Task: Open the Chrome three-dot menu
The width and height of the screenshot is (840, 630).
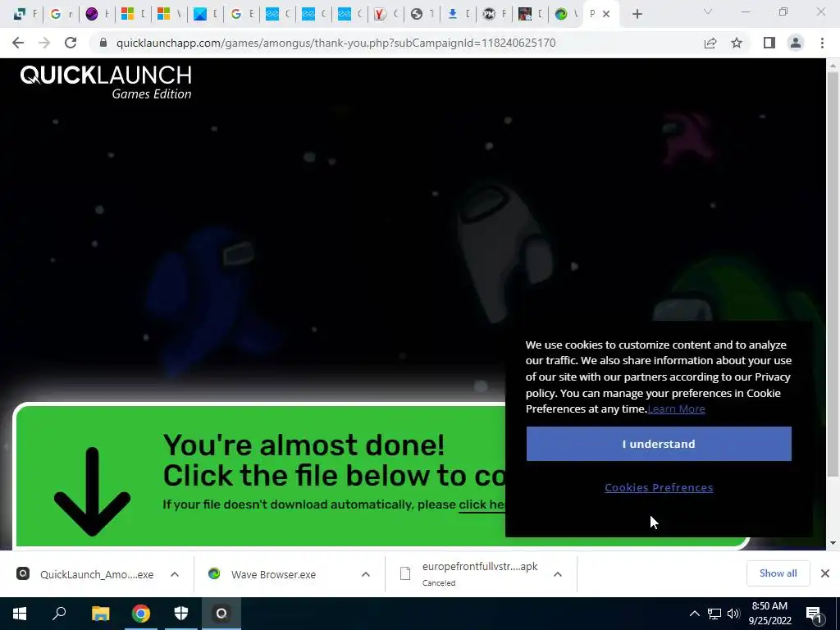Action: [x=822, y=43]
